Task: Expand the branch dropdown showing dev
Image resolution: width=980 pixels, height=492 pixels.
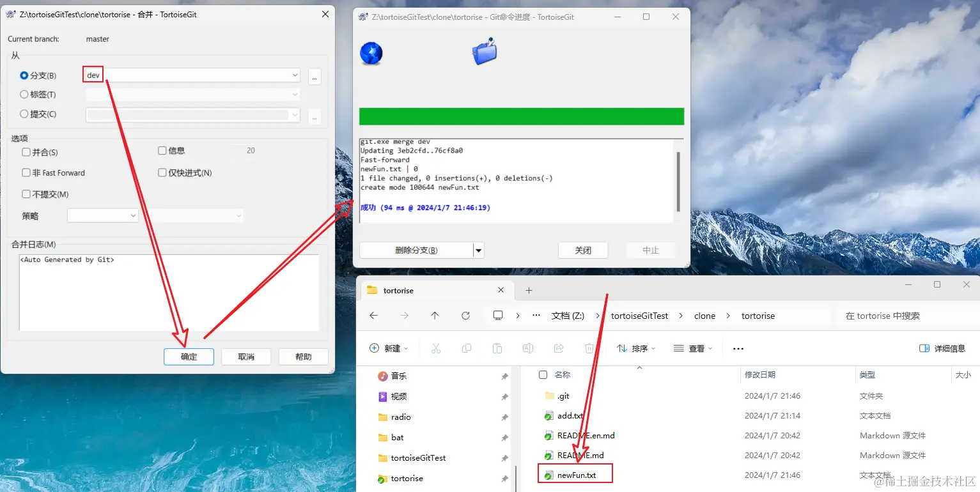Action: click(x=295, y=75)
